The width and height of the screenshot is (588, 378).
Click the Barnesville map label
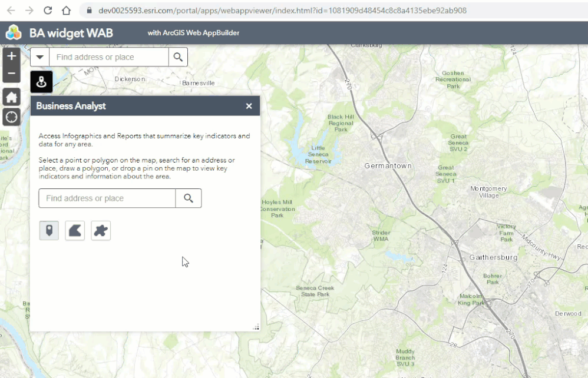199,83
